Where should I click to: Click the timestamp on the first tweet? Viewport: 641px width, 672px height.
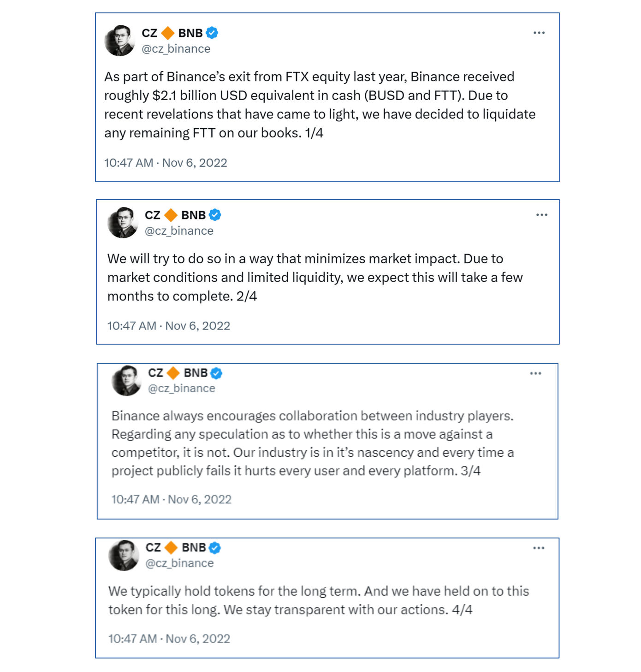[x=166, y=162]
